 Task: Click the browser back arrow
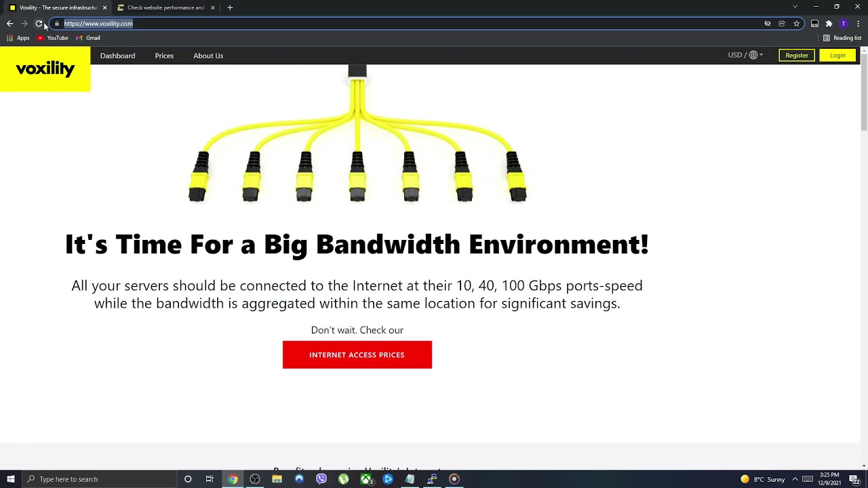9,24
